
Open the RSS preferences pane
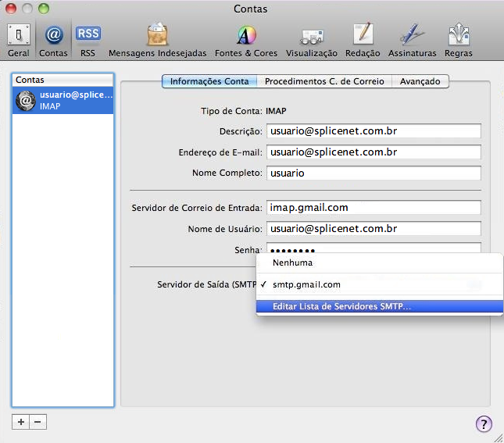(x=88, y=39)
